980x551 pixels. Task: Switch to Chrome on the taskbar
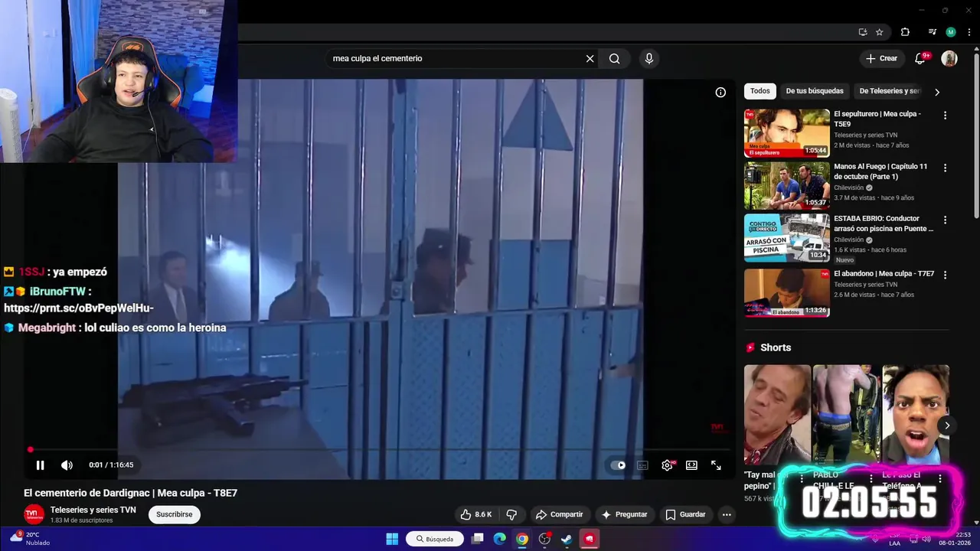coord(522,539)
